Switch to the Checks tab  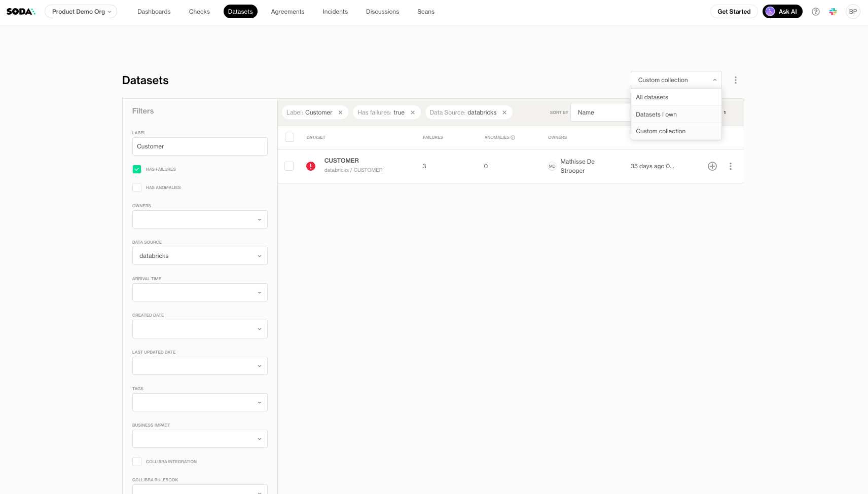click(199, 12)
